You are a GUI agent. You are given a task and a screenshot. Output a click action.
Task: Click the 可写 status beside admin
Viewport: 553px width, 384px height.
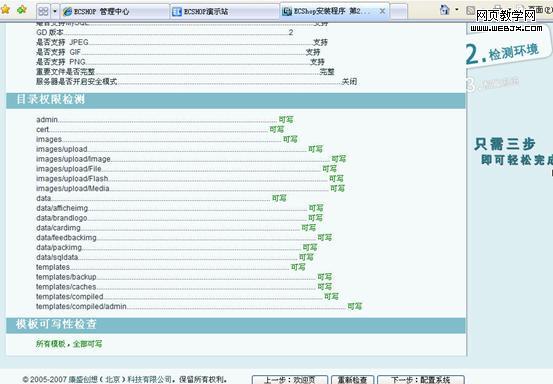[286, 120]
